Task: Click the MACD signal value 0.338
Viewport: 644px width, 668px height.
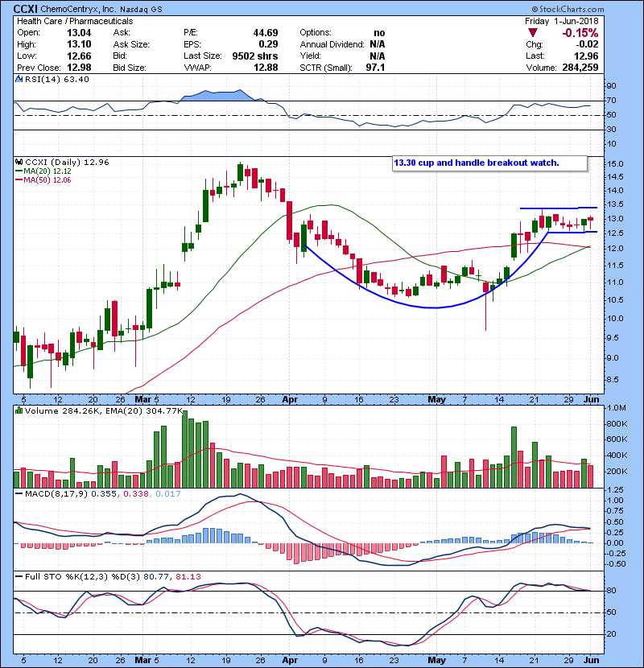Action: coord(136,493)
